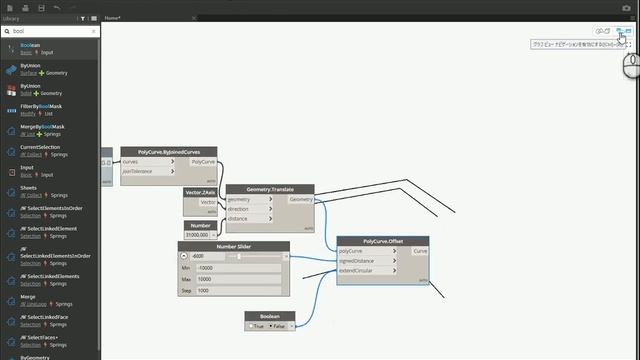Click the 'geometry' input port chevron

pos(270,199)
